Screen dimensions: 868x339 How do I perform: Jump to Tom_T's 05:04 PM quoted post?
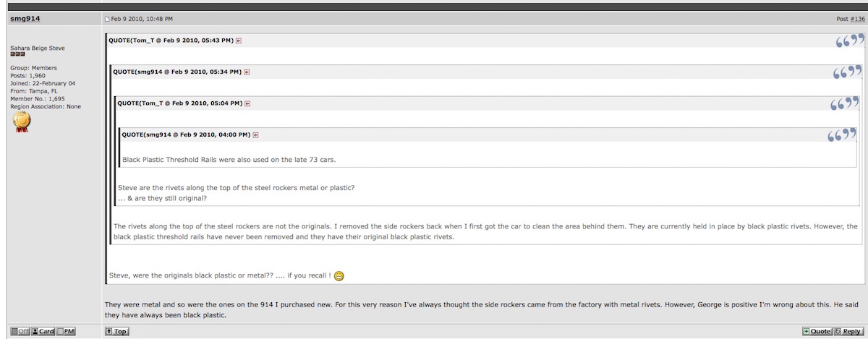click(248, 103)
